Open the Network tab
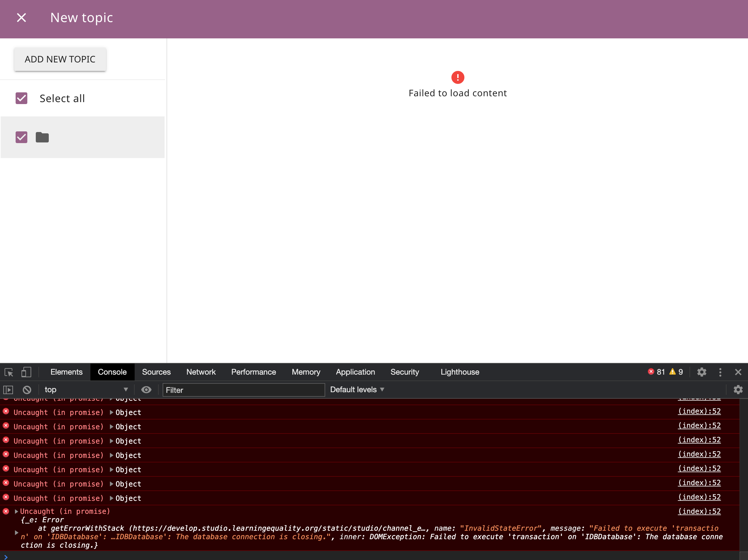 pyautogui.click(x=201, y=372)
